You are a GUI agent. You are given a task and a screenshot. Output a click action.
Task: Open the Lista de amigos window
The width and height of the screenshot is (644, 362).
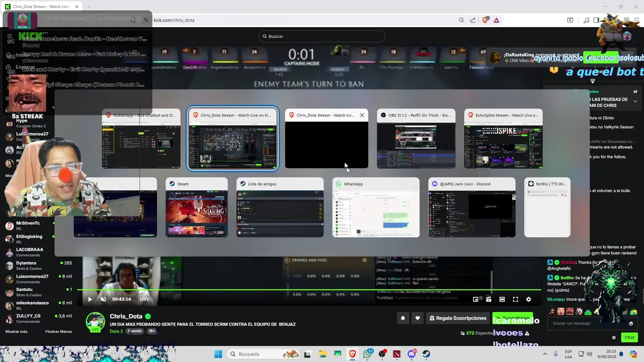[280, 207]
